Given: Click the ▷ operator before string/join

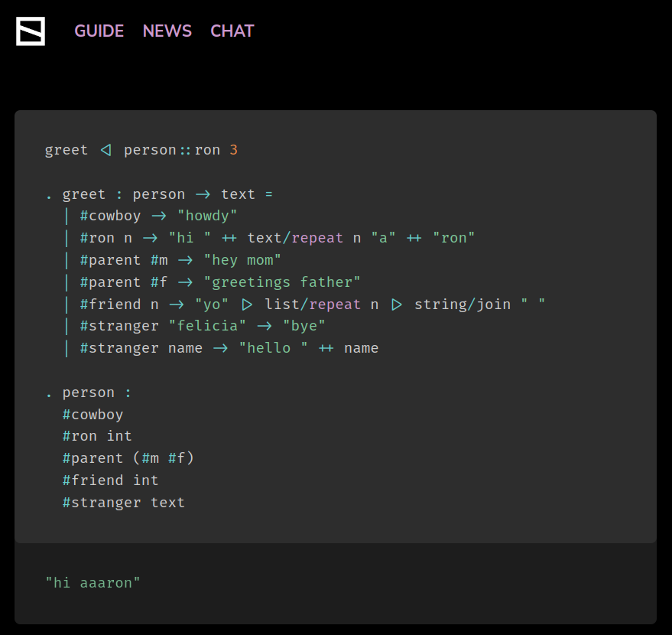Looking at the screenshot, I should click(398, 304).
